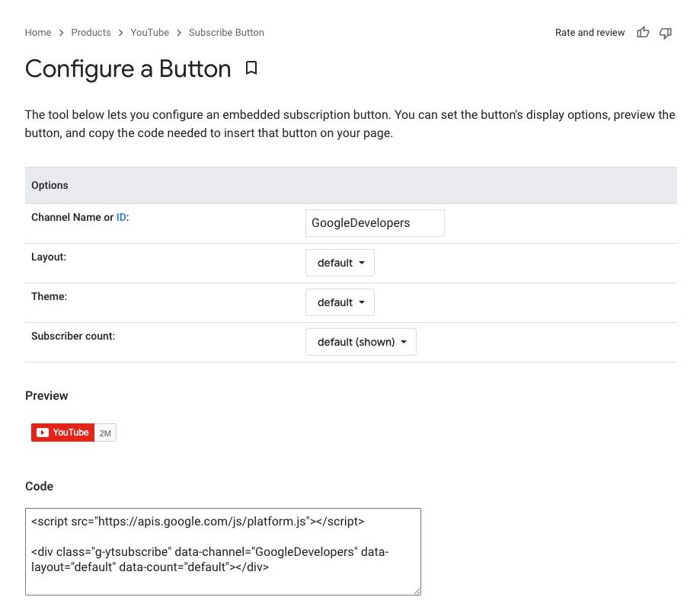Go to Home breadcrumb
The height and width of the screenshot is (613, 700).
pyautogui.click(x=38, y=33)
